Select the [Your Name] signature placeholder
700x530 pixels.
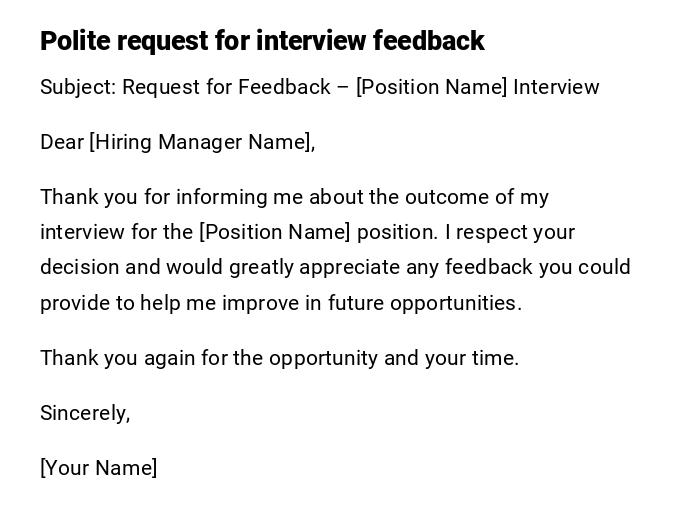point(98,468)
